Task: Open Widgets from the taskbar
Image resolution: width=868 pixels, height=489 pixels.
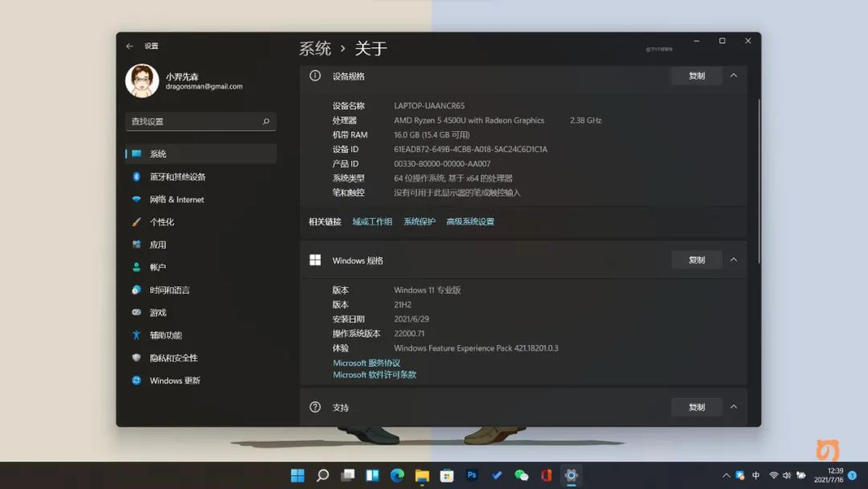Action: point(373,475)
